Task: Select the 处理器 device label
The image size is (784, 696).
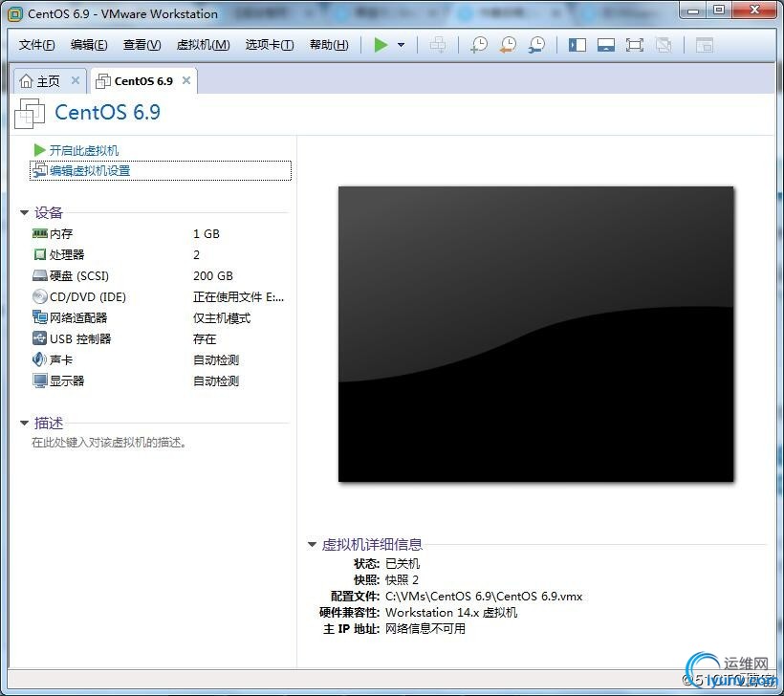Action: pyautogui.click(x=67, y=255)
